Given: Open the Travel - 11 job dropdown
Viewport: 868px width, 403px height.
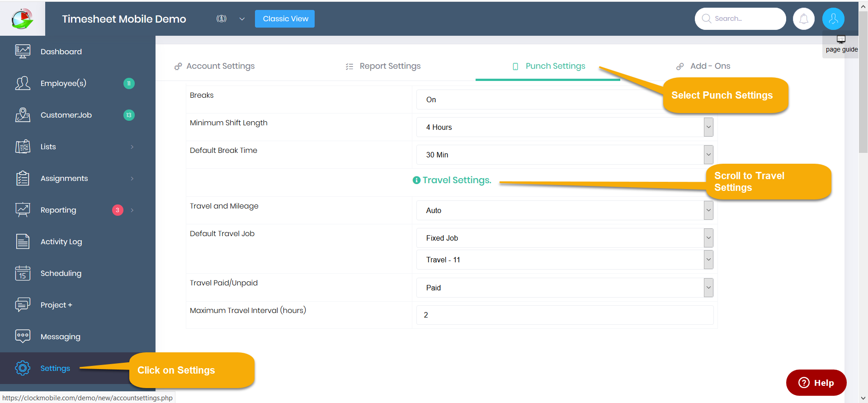Looking at the screenshot, I should coord(565,260).
